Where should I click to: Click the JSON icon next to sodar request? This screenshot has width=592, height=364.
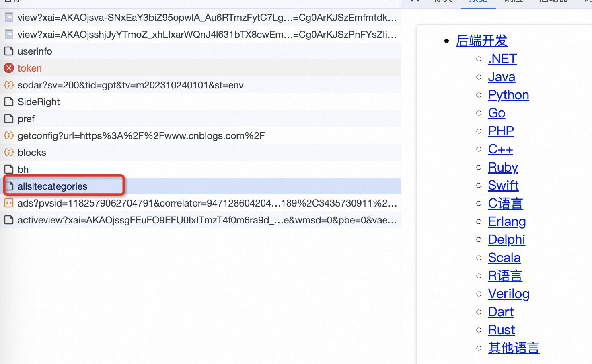coord(9,85)
